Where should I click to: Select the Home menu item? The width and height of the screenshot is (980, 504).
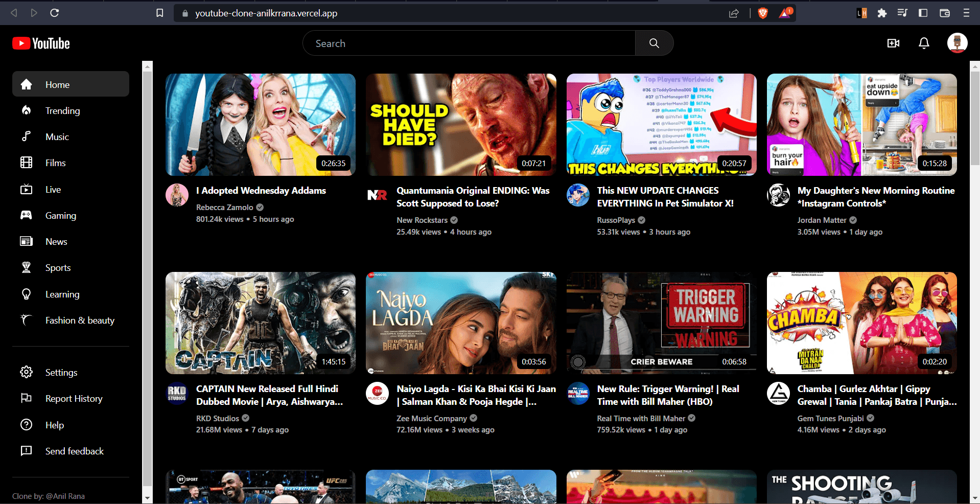click(71, 84)
